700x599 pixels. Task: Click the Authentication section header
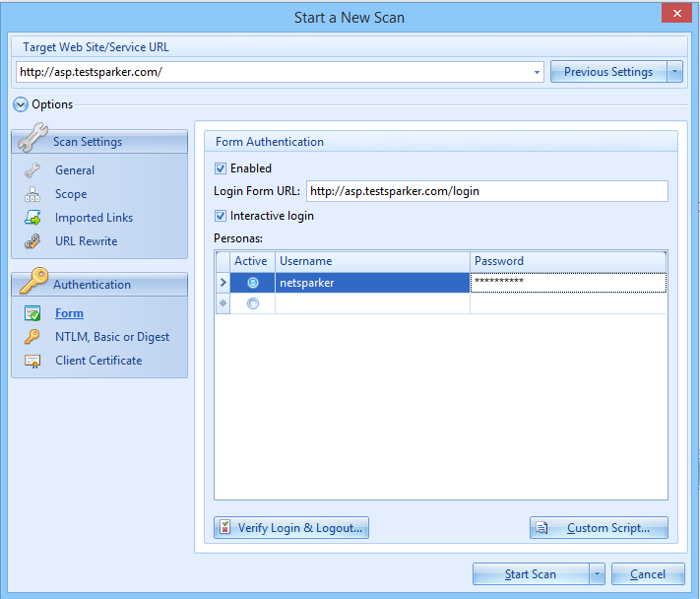[x=99, y=285]
